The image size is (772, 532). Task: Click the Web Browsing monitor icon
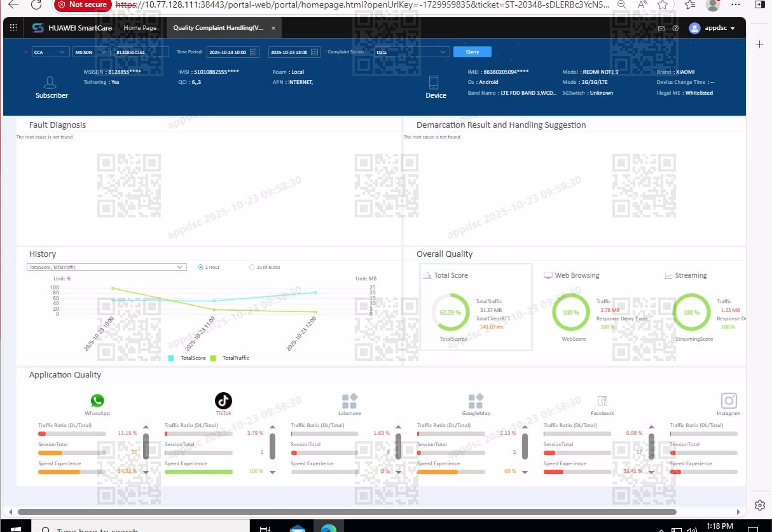point(548,276)
